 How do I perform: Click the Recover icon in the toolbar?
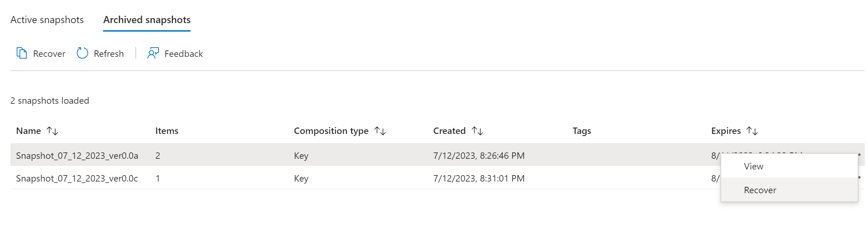(x=22, y=53)
